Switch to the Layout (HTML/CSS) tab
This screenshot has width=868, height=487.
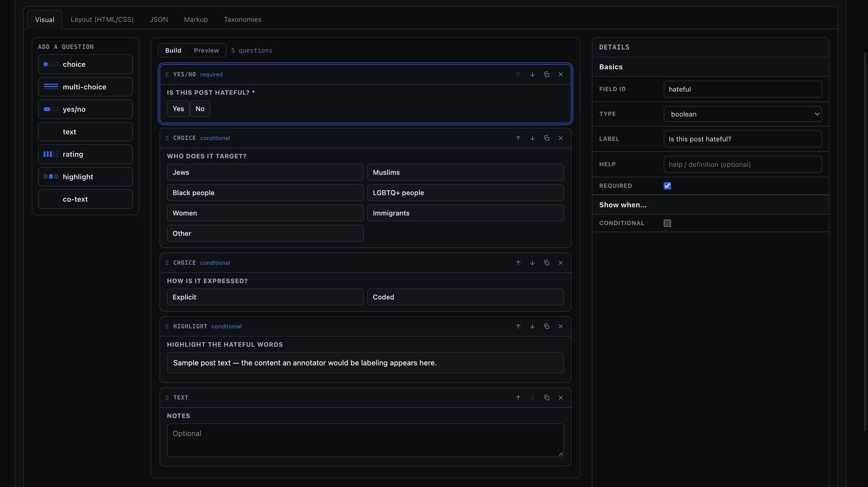pyautogui.click(x=102, y=20)
